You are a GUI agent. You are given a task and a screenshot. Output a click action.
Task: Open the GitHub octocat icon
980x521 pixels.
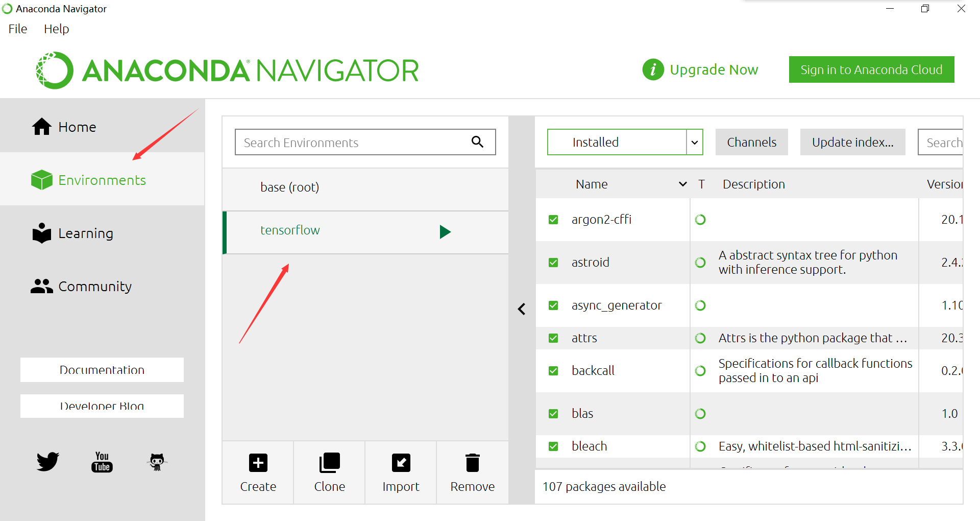(x=157, y=462)
